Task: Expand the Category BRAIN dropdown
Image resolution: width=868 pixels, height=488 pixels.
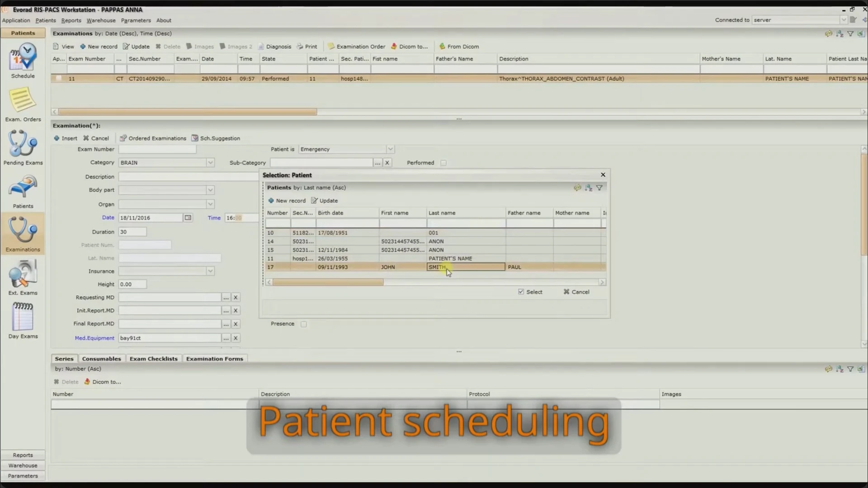Action: 210,163
